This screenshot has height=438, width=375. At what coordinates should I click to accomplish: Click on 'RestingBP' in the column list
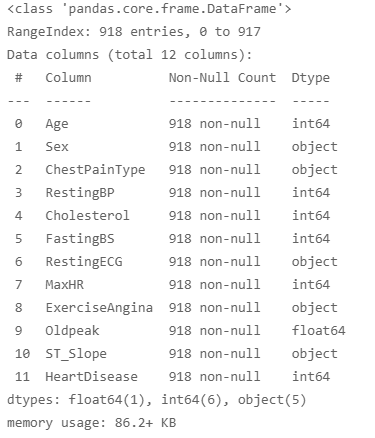[80, 193]
